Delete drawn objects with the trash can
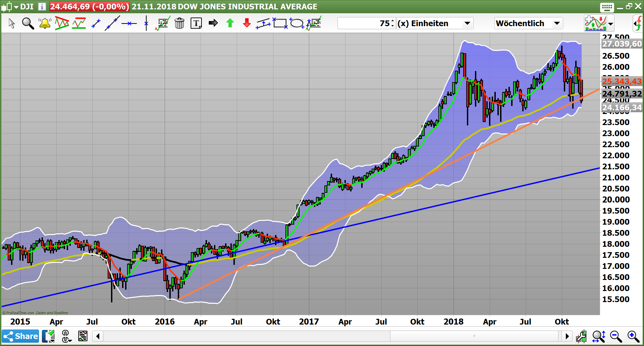Viewport: 644px width, 346px height. tap(179, 23)
